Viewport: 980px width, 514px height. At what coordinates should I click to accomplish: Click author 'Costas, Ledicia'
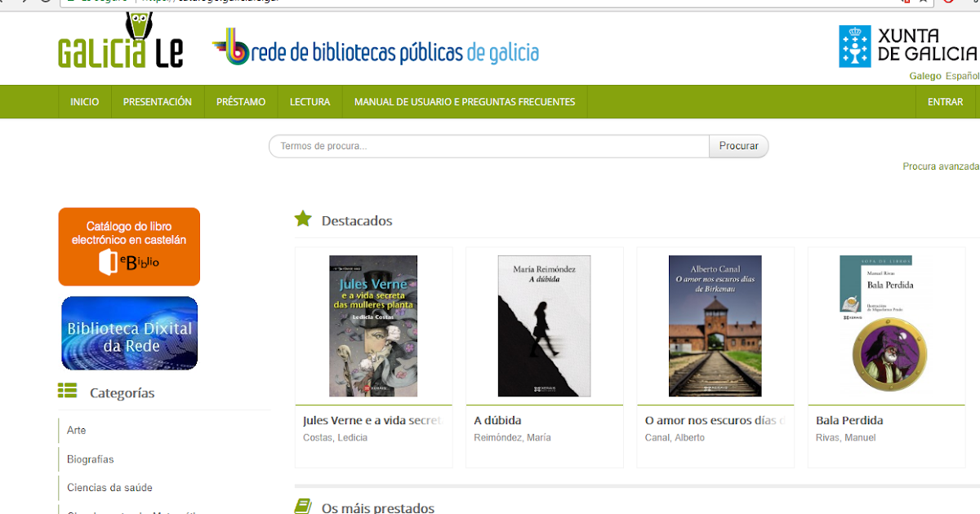pyautogui.click(x=335, y=438)
